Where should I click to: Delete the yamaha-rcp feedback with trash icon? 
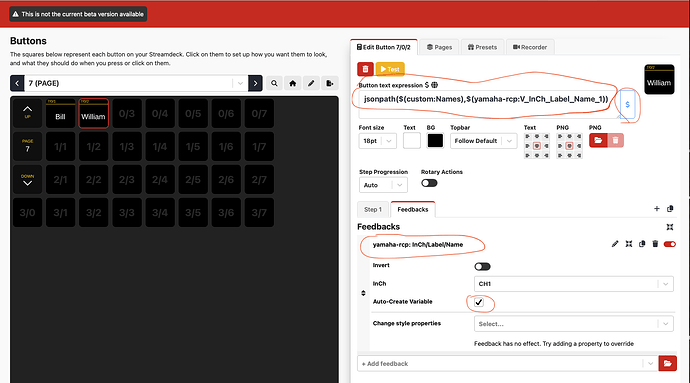click(x=655, y=244)
